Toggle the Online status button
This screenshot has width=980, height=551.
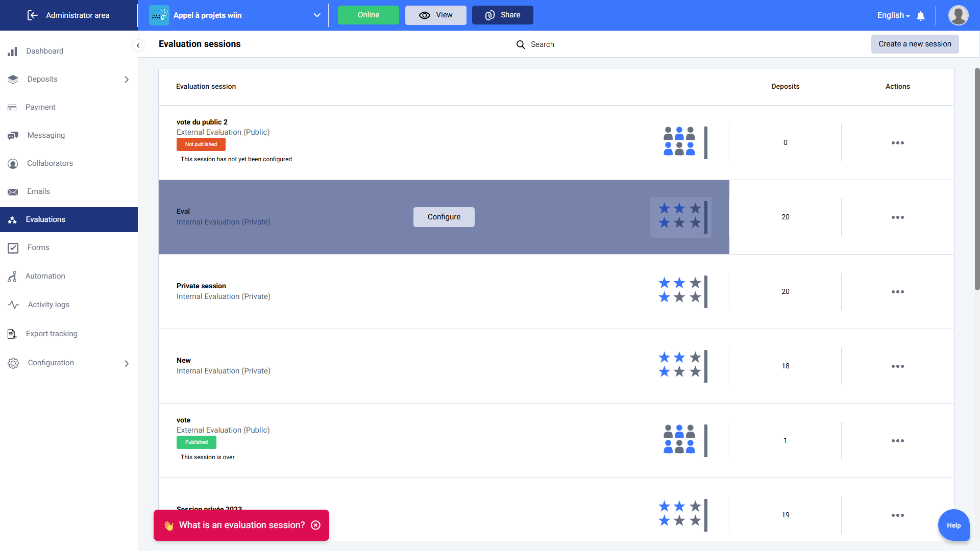368,15
